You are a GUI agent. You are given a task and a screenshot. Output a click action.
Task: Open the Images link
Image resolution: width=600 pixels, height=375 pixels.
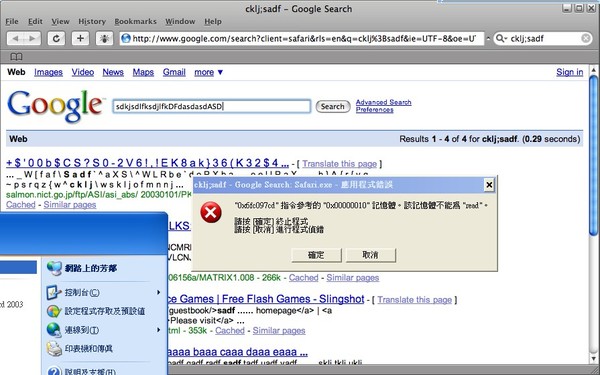pos(48,72)
